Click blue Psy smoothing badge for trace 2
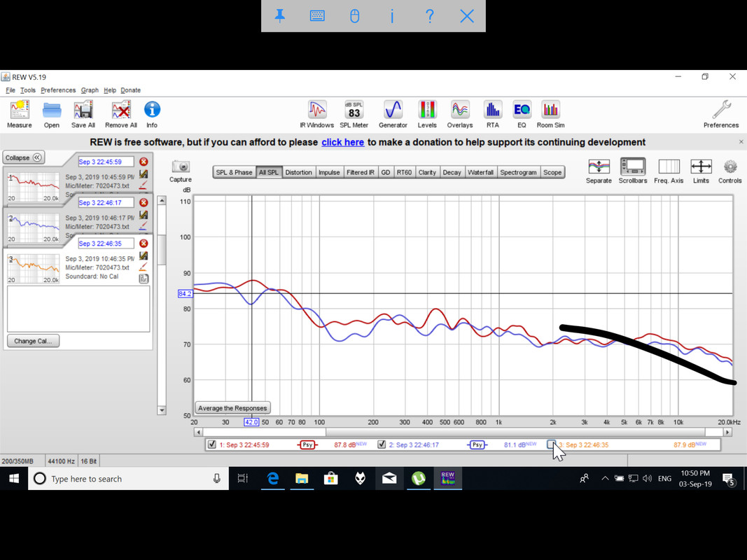 477,444
